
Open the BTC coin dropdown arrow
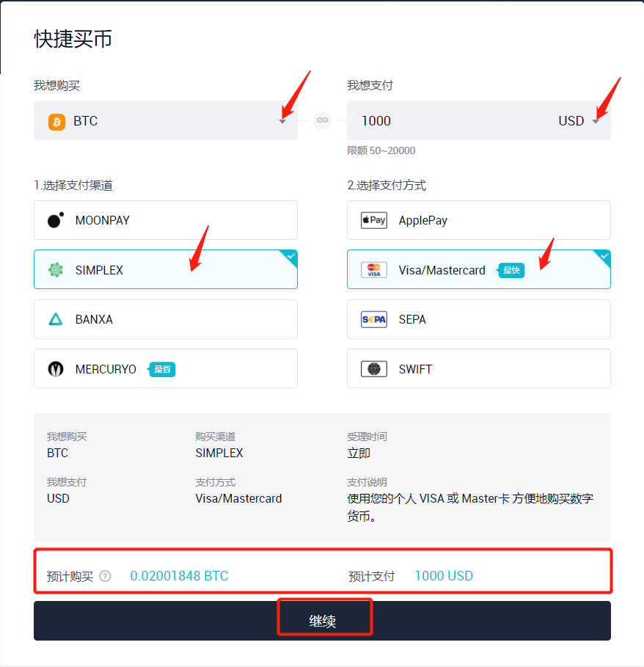282,122
